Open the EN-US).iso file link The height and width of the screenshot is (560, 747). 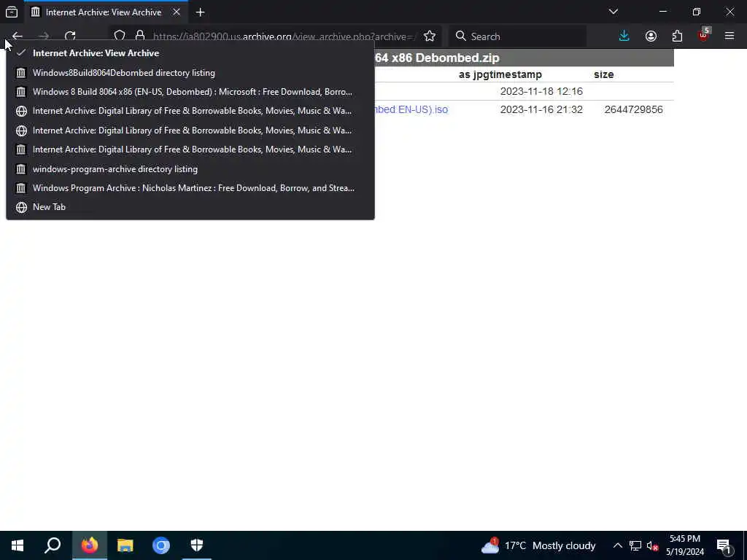(411, 109)
